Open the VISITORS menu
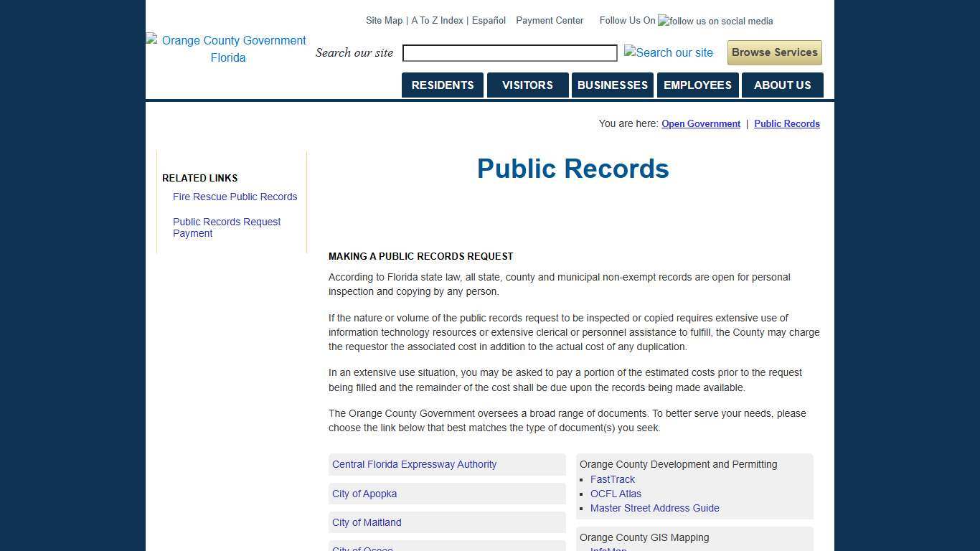Screen dimensions: 980x551 (527, 85)
